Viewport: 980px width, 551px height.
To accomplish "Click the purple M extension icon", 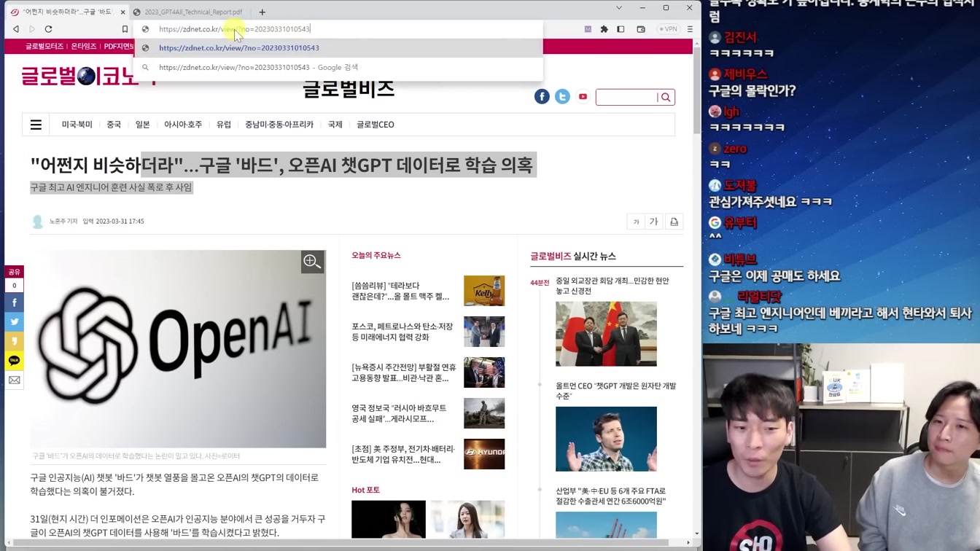I will tap(588, 29).
